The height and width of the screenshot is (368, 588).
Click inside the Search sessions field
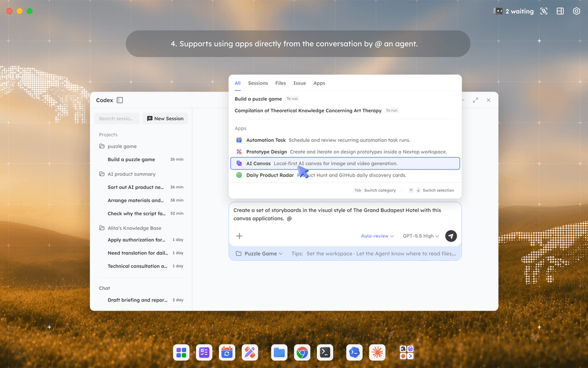pyautogui.click(x=117, y=118)
